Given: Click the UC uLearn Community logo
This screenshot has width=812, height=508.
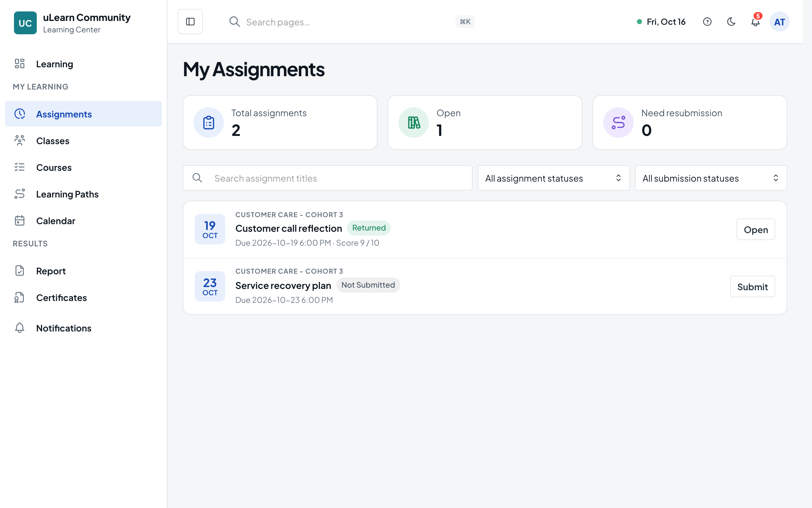Looking at the screenshot, I should (25, 23).
